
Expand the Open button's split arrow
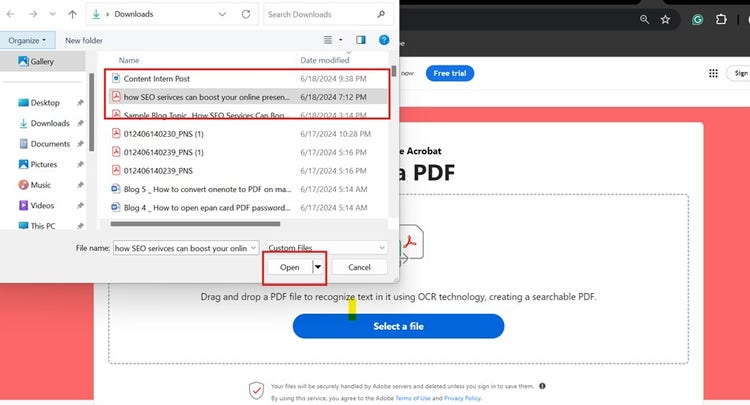pyautogui.click(x=318, y=267)
